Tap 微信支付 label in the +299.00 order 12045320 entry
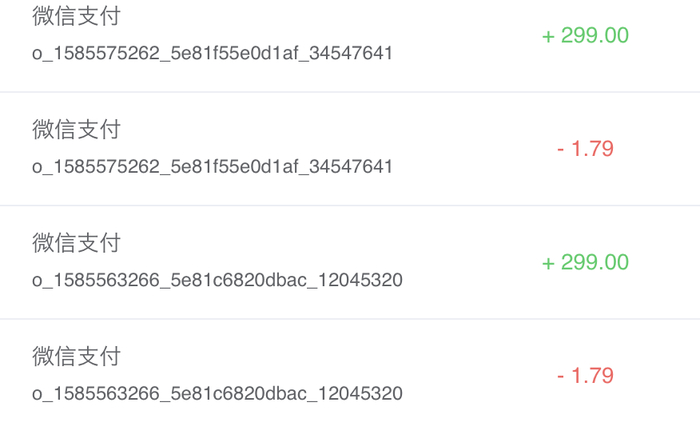The width and height of the screenshot is (700, 427). 76,243
